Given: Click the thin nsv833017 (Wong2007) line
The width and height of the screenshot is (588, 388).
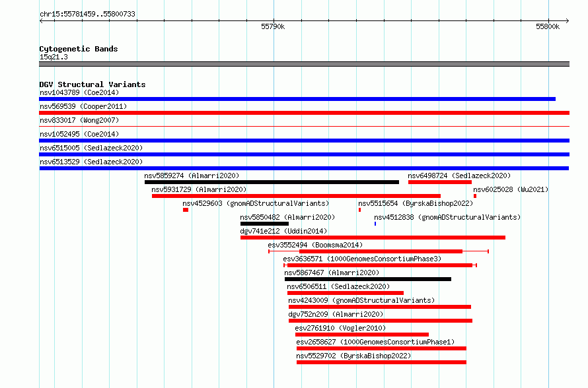Looking at the screenshot, I should tap(304, 127).
